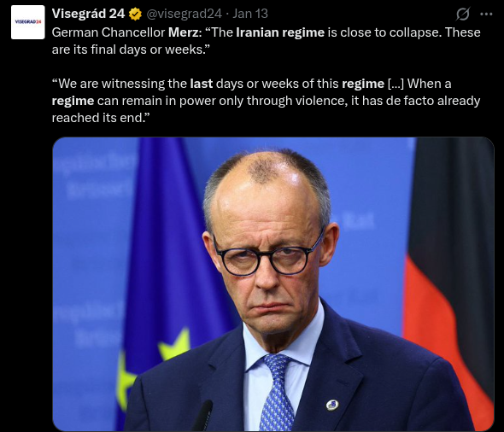Open the Visegrád 24 display name link
This screenshot has width=504, height=432.
click(x=88, y=14)
